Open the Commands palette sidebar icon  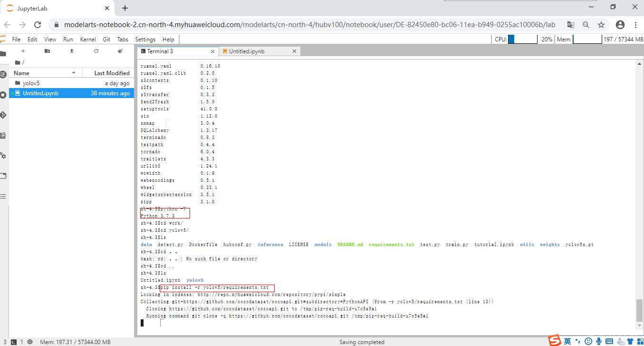pyautogui.click(x=2, y=135)
